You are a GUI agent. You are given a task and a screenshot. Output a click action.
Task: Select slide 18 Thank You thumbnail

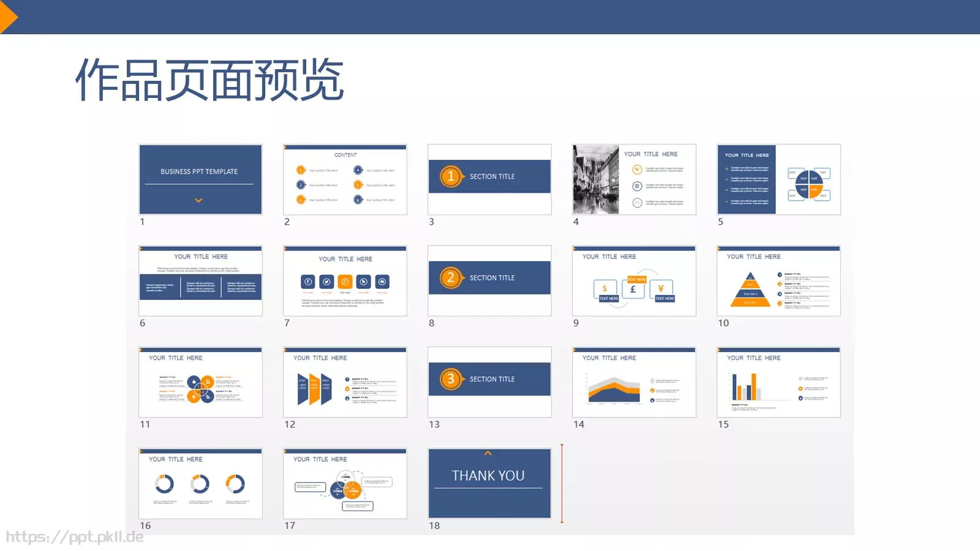489,484
